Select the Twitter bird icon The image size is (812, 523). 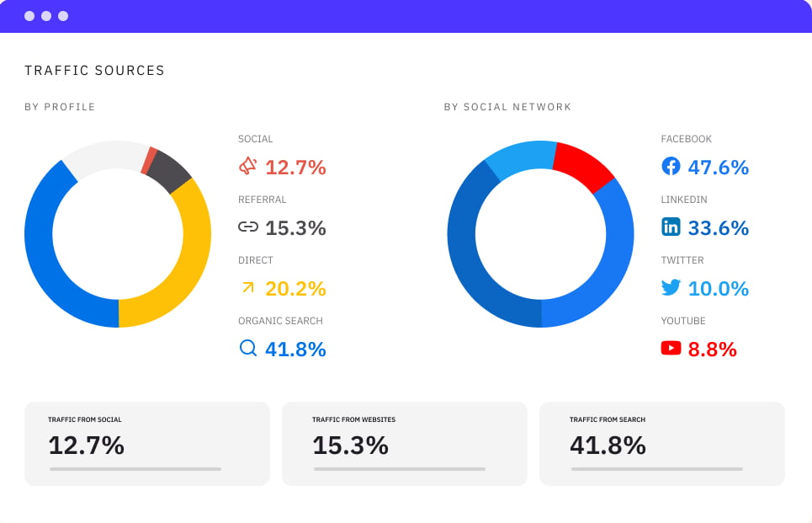click(x=671, y=287)
